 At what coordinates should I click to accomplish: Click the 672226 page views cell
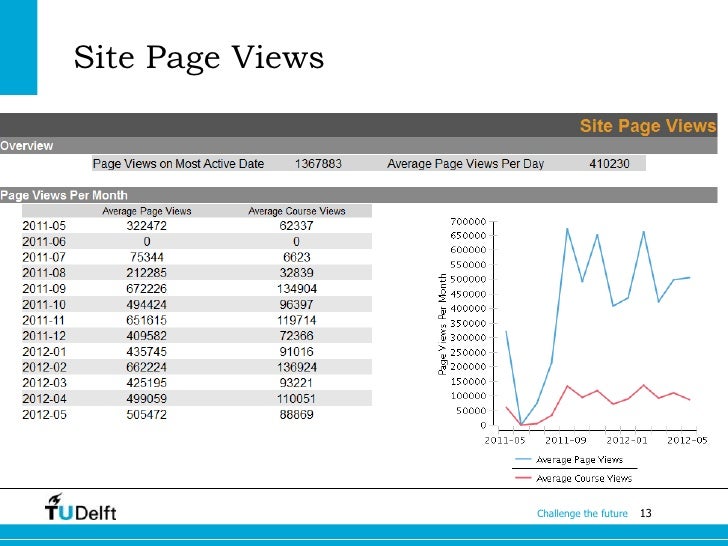[x=146, y=289]
